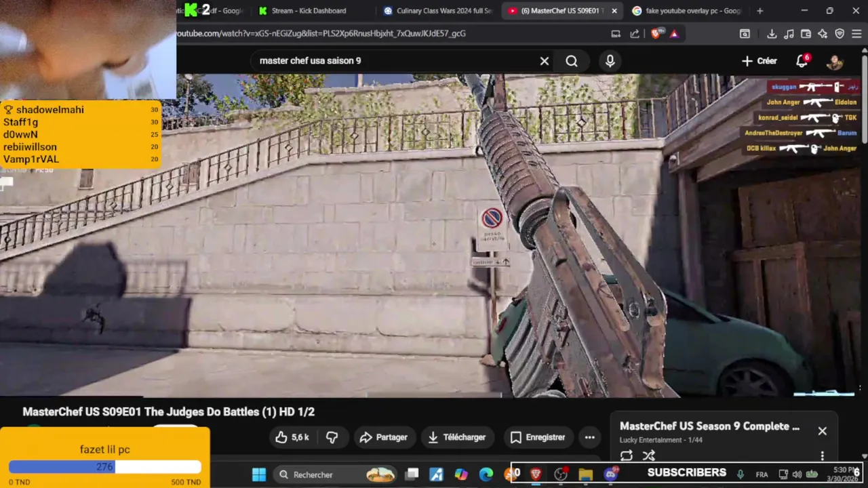Open Task View on the taskbar
The height and width of the screenshot is (488, 868).
[x=412, y=474]
